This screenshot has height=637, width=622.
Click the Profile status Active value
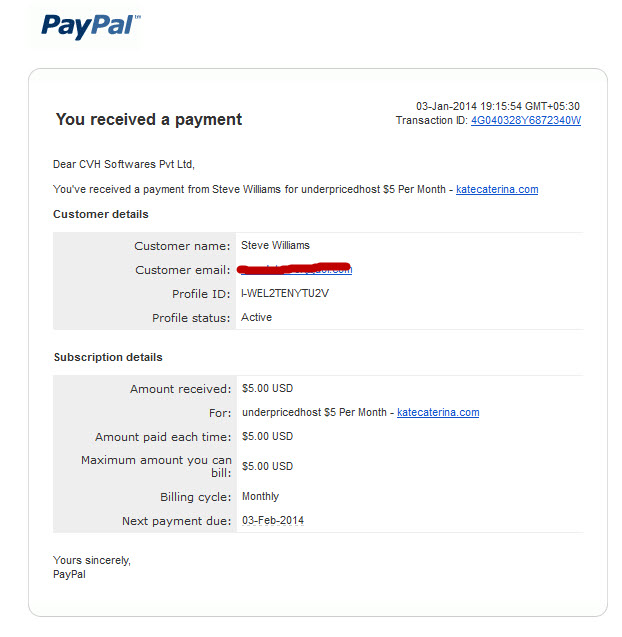[256, 317]
